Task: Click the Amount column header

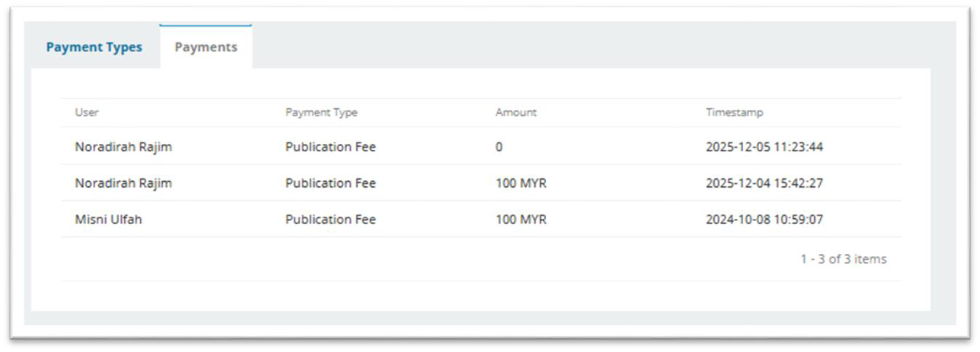Action: [515, 113]
